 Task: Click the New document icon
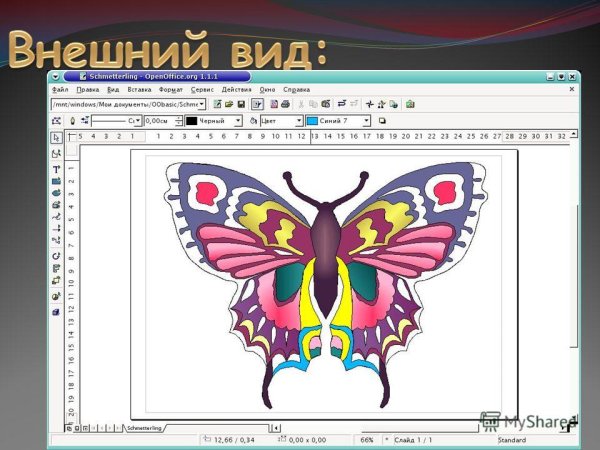tap(217, 104)
